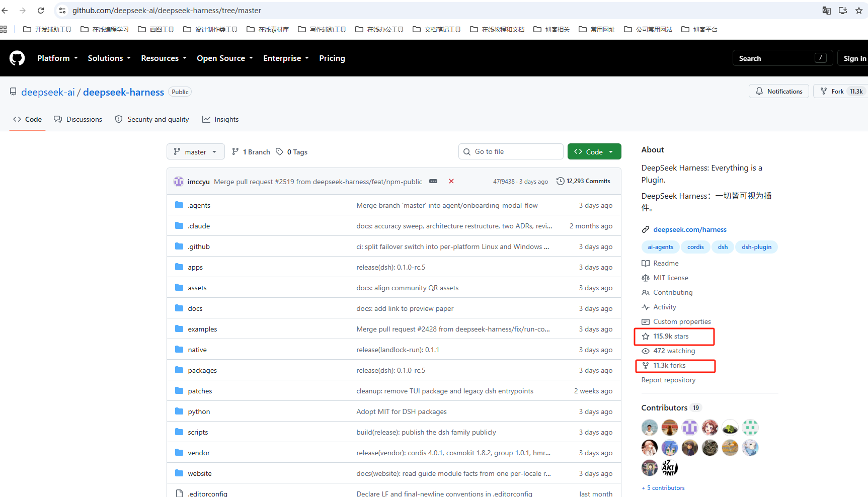Select the dsh-plugin topic tag
The height and width of the screenshot is (497, 868).
[x=756, y=247]
